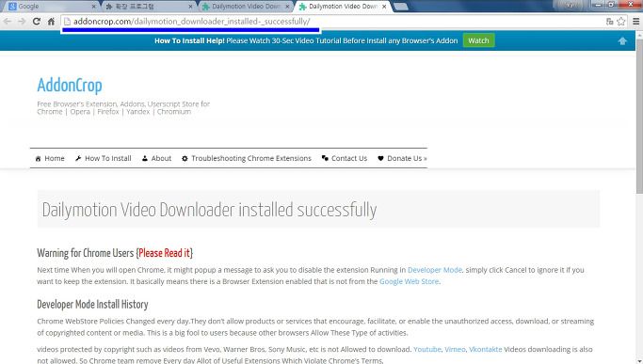The image size is (643, 364).
Task: Click the vertical page scrollbar thumb
Action: point(639,117)
